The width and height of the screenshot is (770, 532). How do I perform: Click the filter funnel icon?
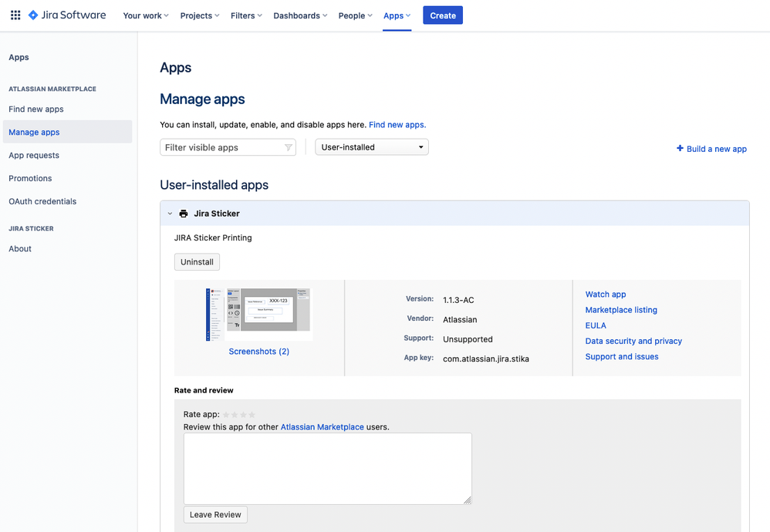(289, 147)
